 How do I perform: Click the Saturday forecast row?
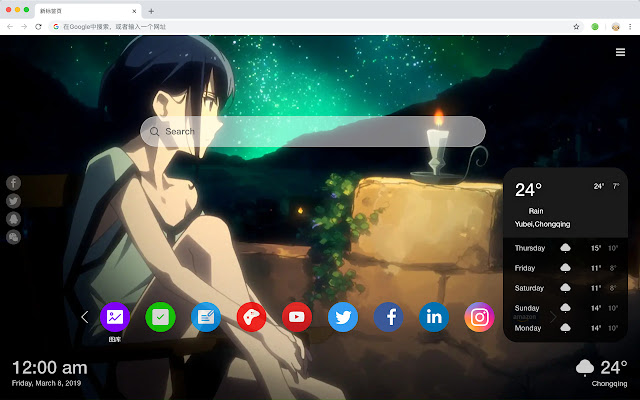(565, 288)
